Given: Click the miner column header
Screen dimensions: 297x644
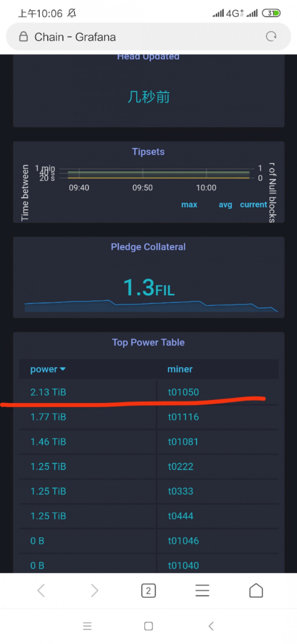Looking at the screenshot, I should pyautogui.click(x=180, y=369).
